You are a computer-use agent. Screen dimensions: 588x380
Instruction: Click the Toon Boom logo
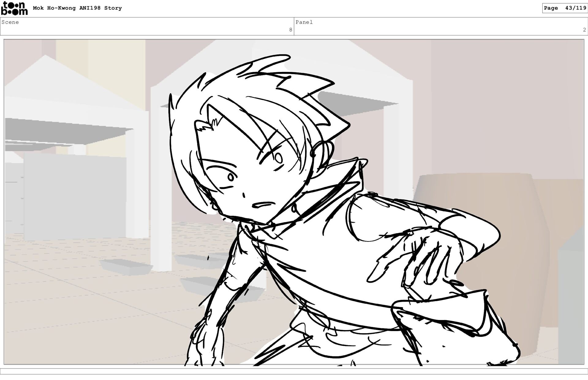click(14, 8)
